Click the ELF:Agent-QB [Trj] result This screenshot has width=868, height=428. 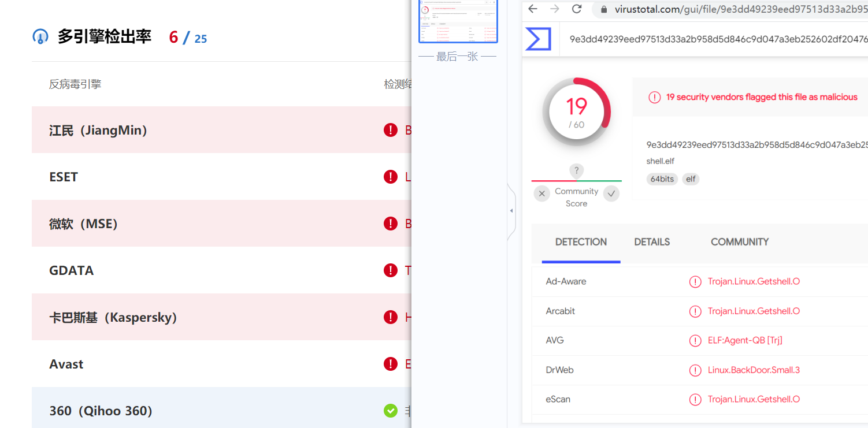[x=745, y=340]
